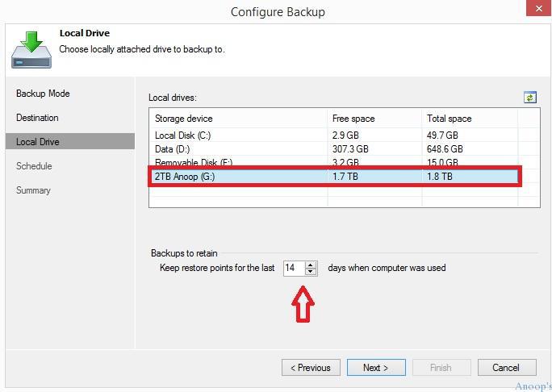Click the Local Drive header icon
This screenshot has height=392, width=552.
point(31,50)
